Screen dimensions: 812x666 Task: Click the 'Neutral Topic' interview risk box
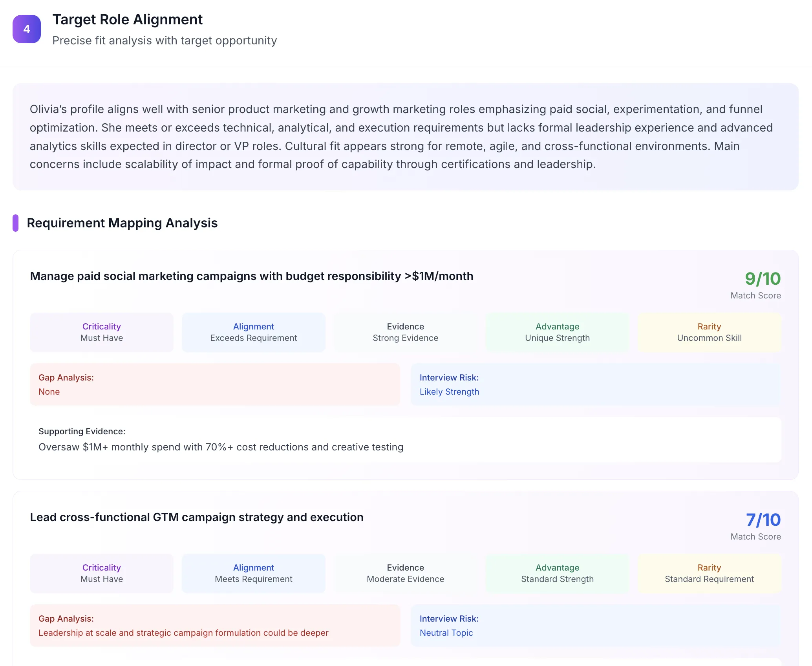596,626
